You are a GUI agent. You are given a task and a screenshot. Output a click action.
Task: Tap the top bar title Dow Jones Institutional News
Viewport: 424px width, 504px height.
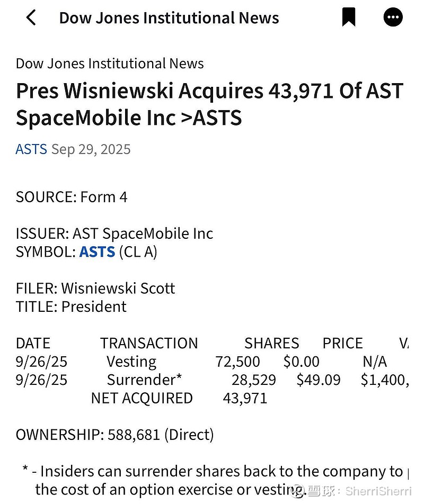point(169,17)
